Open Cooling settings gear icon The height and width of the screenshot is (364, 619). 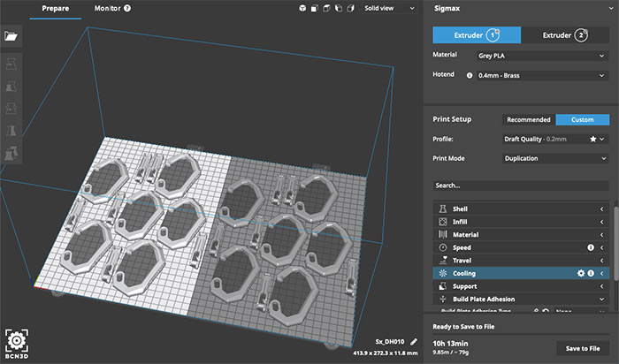pyautogui.click(x=581, y=273)
